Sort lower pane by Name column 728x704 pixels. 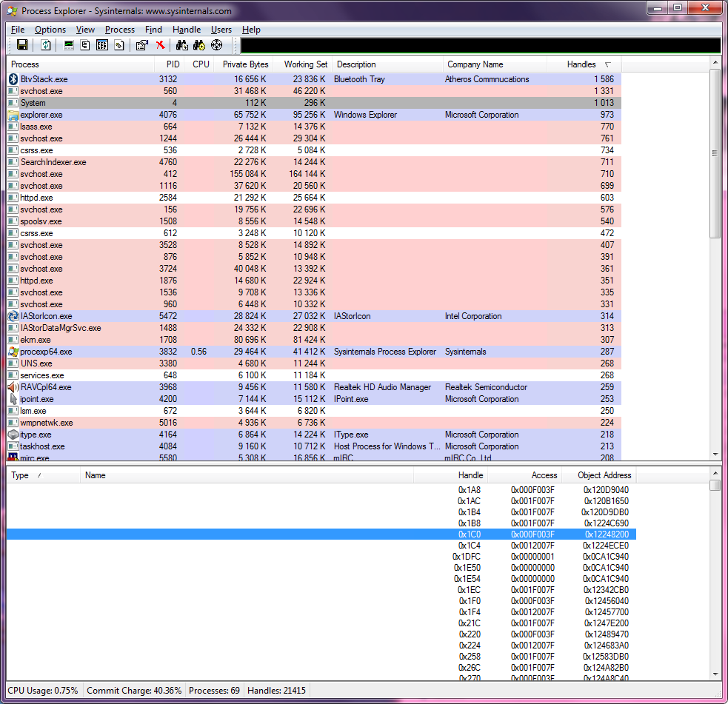(x=247, y=475)
